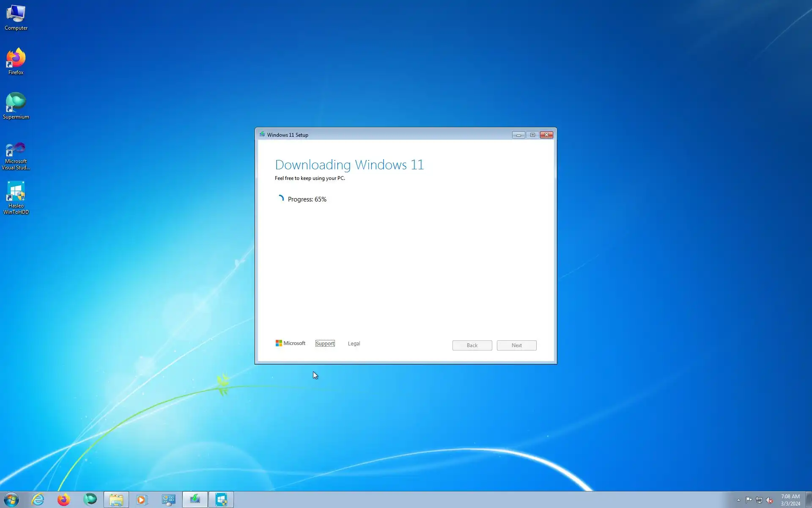Open the Windows Start orb
Viewport: 812px width, 508px height.
(x=11, y=500)
